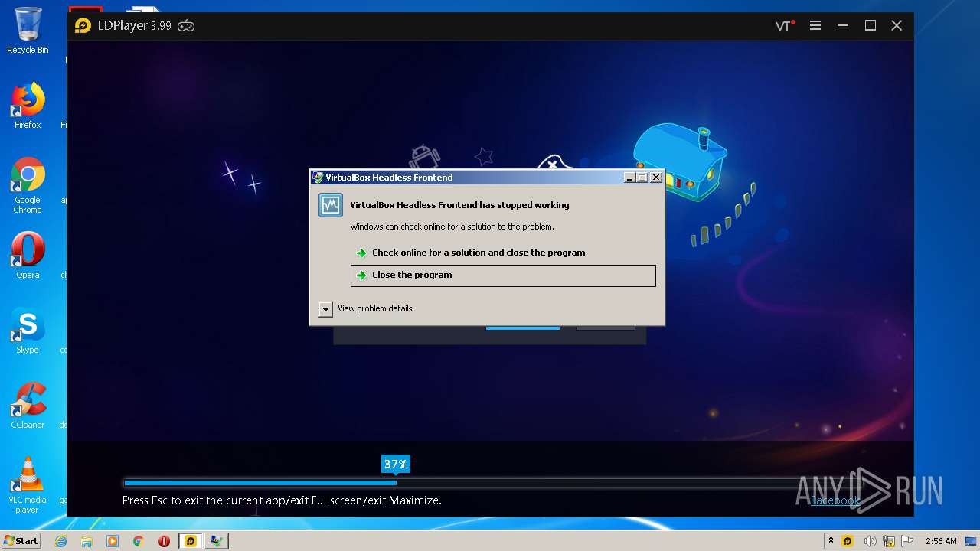
Task: Switch to LDPlayer taskbar button
Action: (x=191, y=541)
